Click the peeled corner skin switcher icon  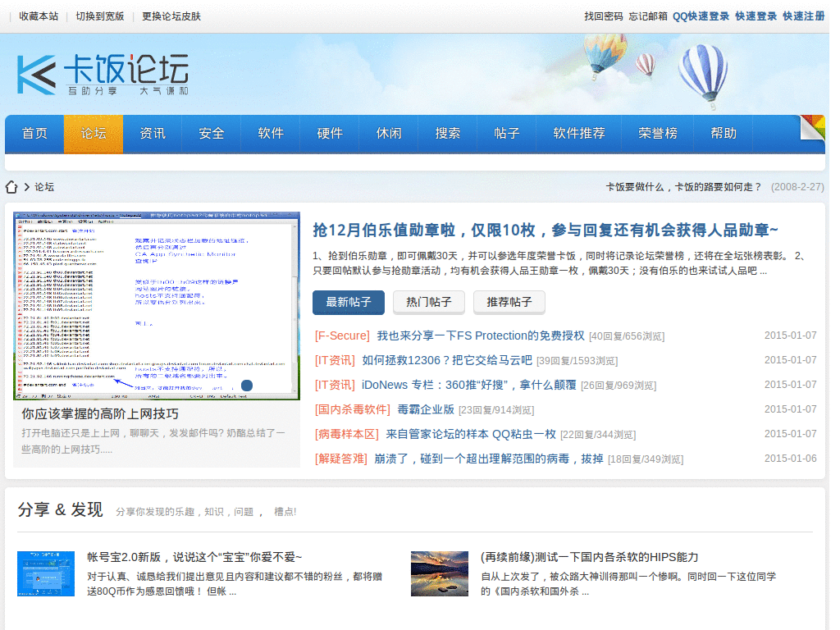[x=812, y=127]
